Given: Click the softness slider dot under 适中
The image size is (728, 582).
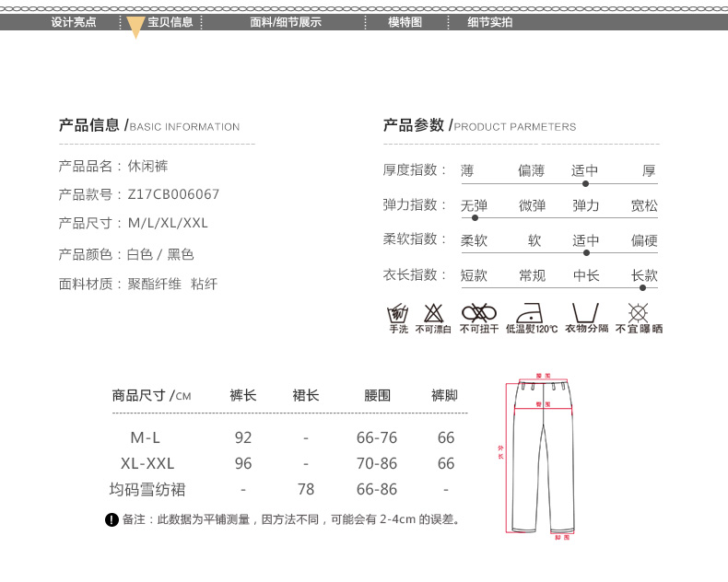Looking at the screenshot, I should pos(586,252).
